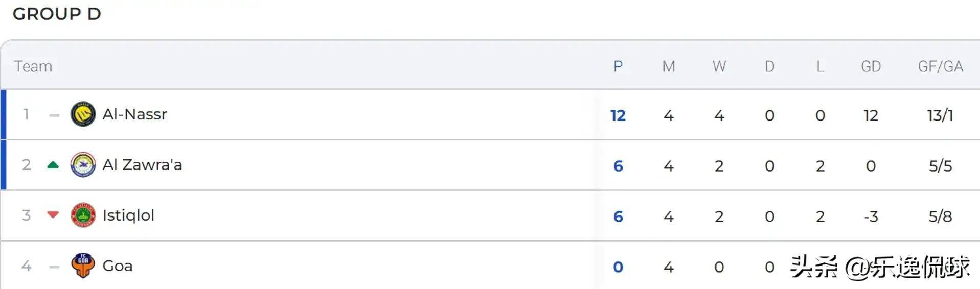Click the red down arrow beside Istiqlol
The height and width of the screenshot is (289, 980).
click(x=53, y=215)
